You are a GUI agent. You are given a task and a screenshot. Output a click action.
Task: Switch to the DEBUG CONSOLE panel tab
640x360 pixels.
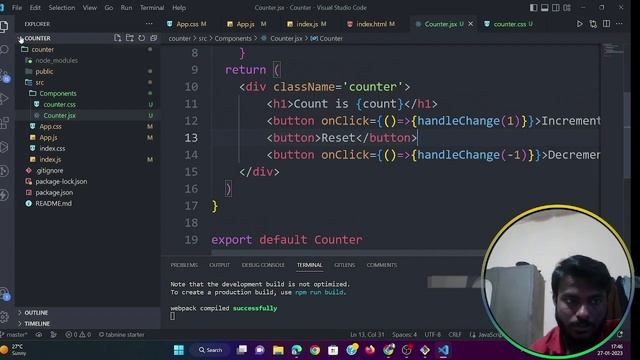pos(263,265)
